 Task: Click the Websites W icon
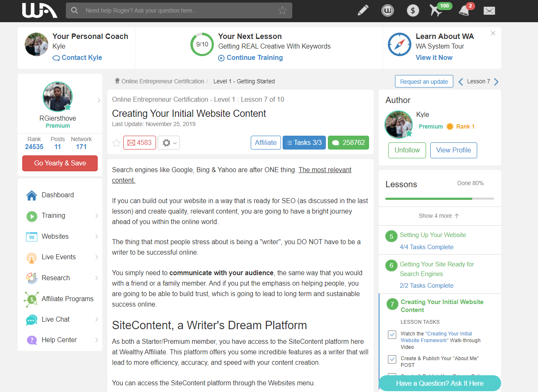[31, 237]
